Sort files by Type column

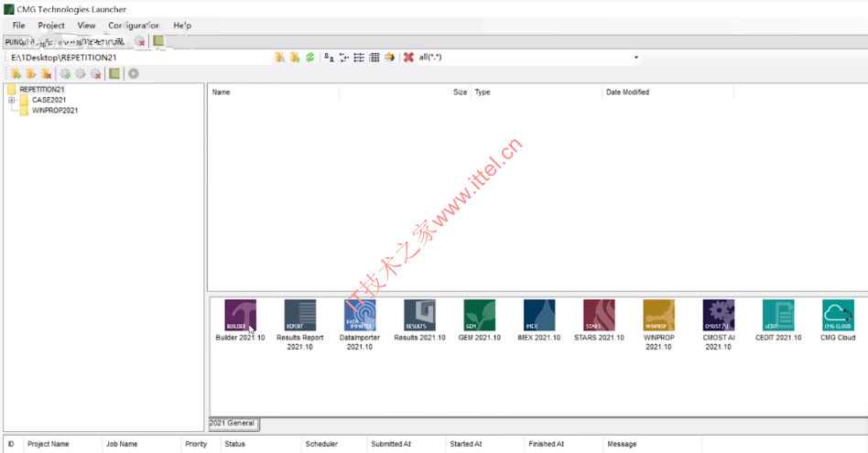click(x=536, y=92)
